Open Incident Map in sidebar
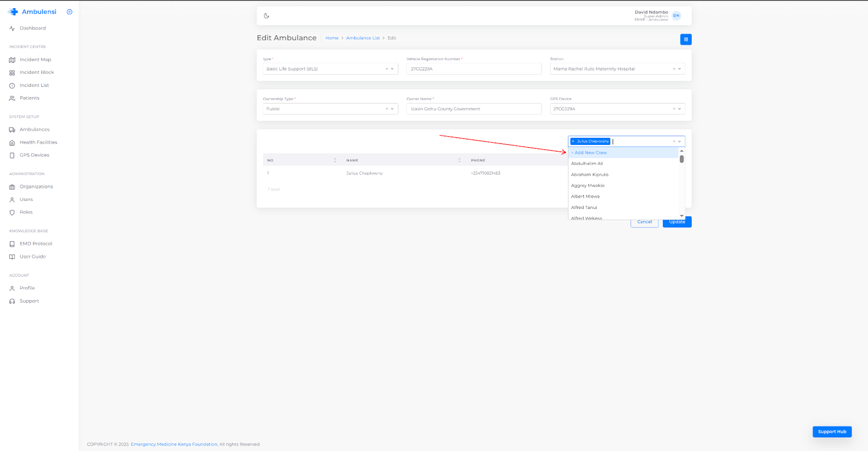 (35, 60)
